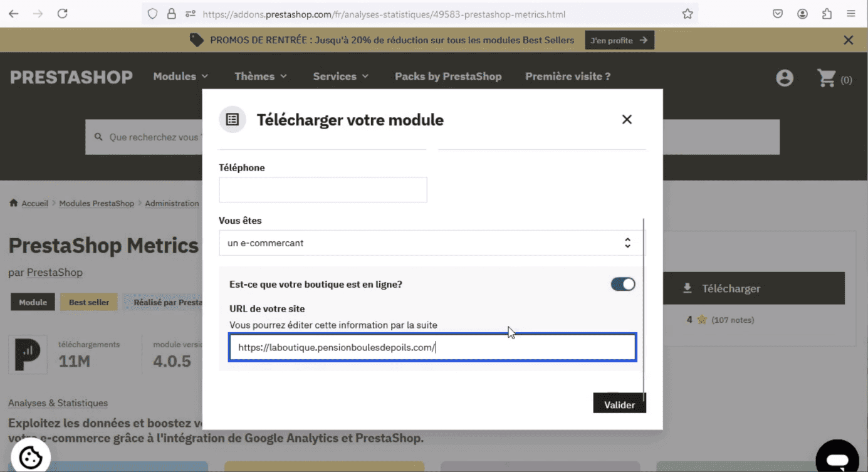The width and height of the screenshot is (868, 472).
Task: Reload the current browser page
Action: click(x=62, y=13)
